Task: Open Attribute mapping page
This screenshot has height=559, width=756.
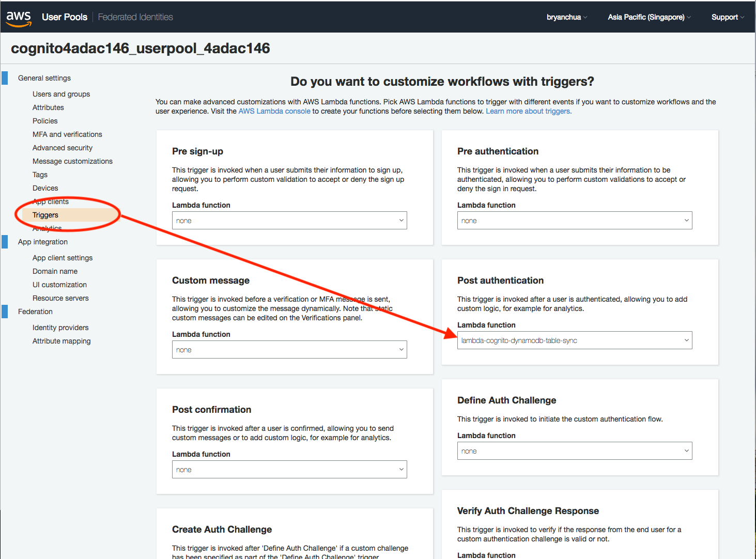Action: [x=61, y=341]
